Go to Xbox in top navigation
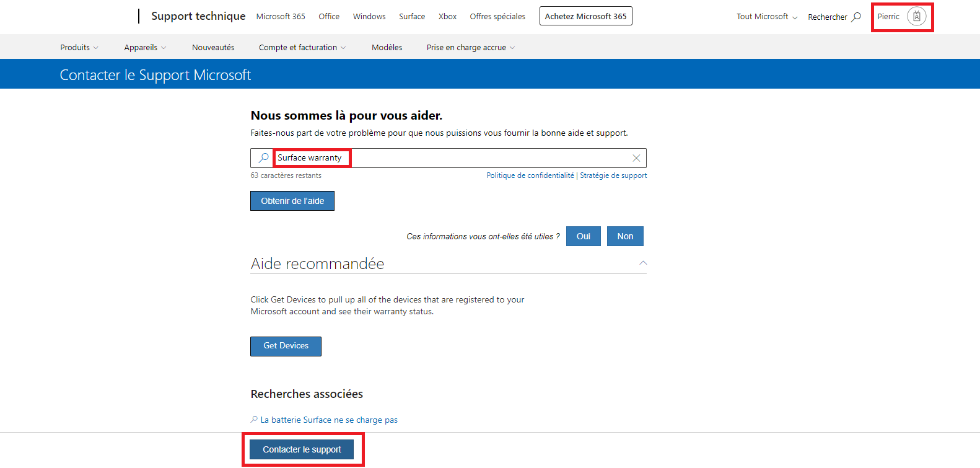 point(447,17)
